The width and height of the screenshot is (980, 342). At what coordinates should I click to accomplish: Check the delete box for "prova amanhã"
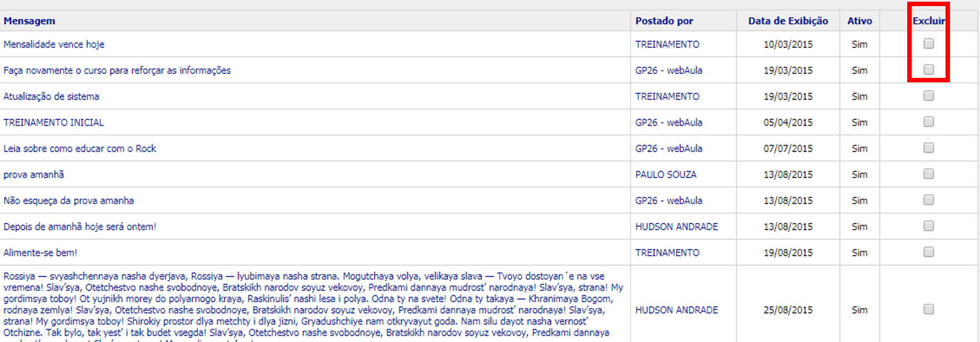(x=928, y=174)
